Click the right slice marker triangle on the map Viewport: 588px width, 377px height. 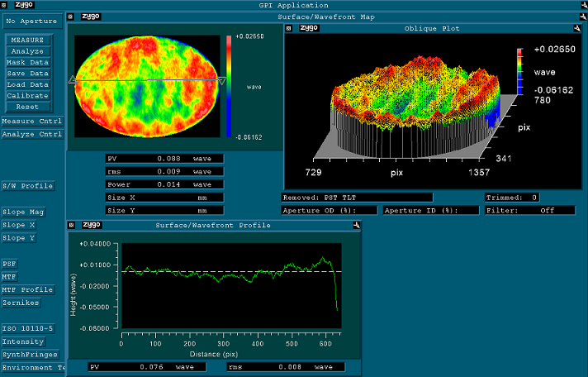tap(222, 81)
